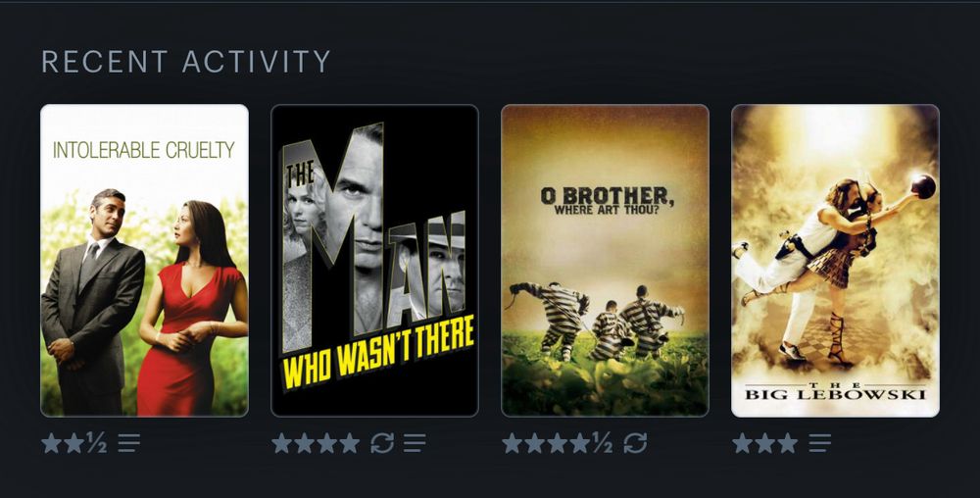Select the fourth star under The Man Who Wasn't There
This screenshot has width=980, height=498.
(x=350, y=444)
